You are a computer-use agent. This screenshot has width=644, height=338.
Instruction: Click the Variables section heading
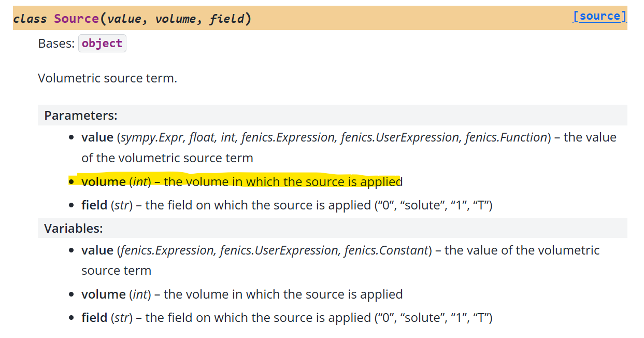click(74, 228)
